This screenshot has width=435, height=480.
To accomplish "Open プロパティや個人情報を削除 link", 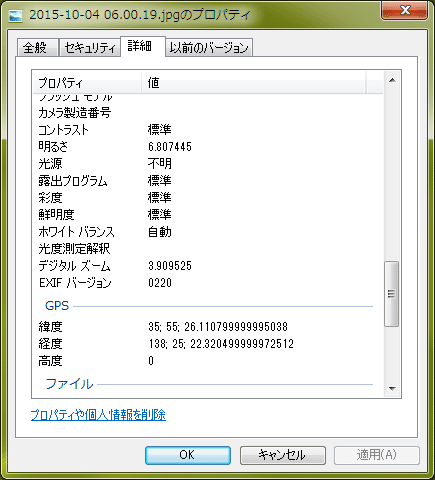I will (x=98, y=415).
